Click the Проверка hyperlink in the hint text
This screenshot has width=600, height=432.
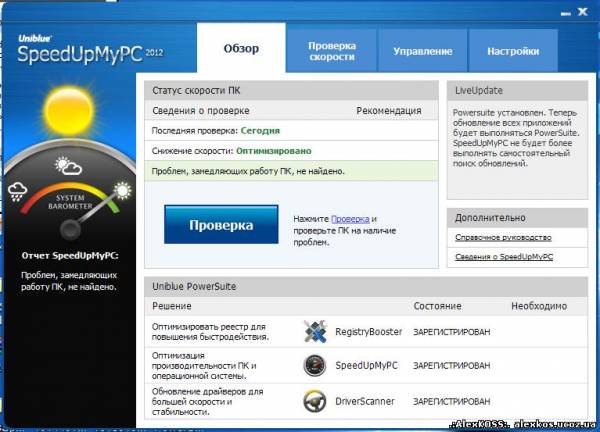pyautogui.click(x=350, y=219)
